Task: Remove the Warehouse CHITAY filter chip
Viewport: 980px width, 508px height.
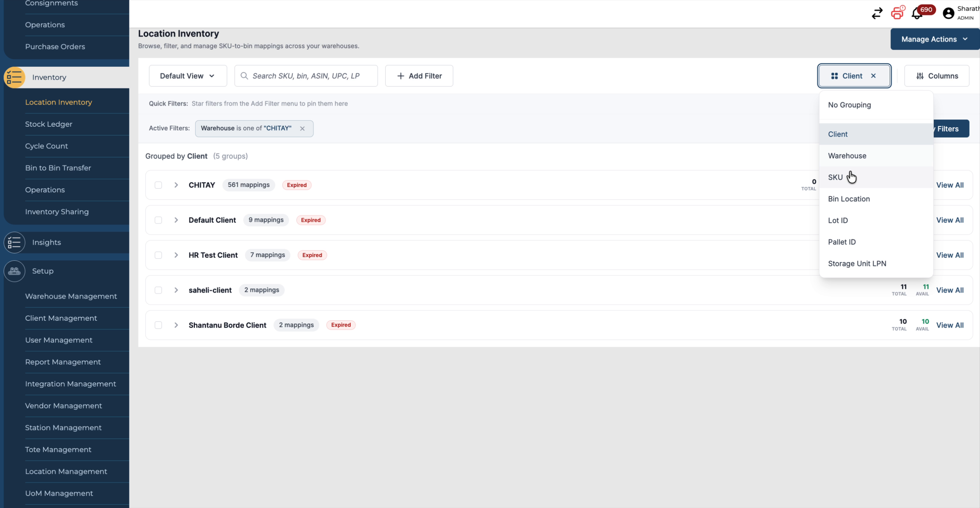Action: click(x=302, y=129)
